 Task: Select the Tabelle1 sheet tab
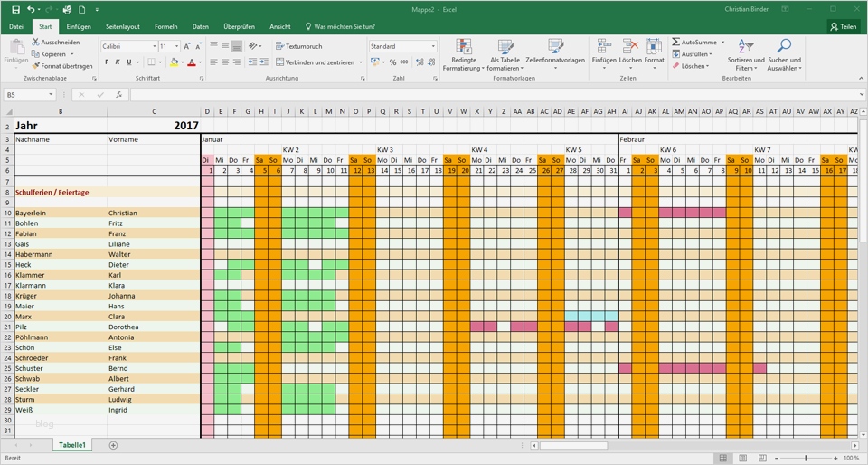[72, 445]
